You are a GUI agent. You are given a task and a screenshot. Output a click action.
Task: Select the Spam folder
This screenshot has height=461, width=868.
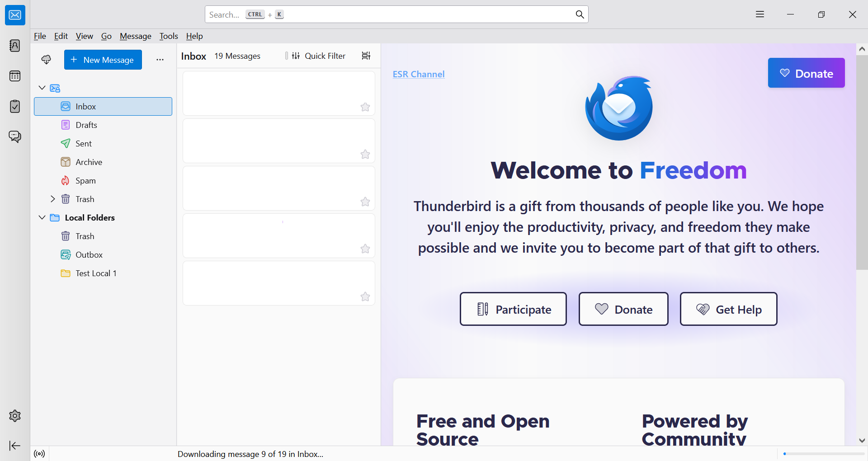coord(103,180)
